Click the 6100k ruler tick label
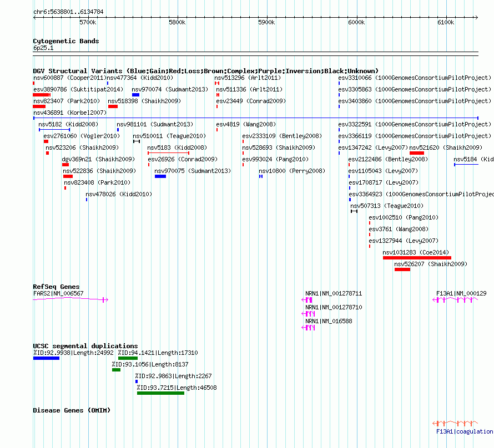Image resolution: width=494 pixels, height=448 pixels. point(446,22)
